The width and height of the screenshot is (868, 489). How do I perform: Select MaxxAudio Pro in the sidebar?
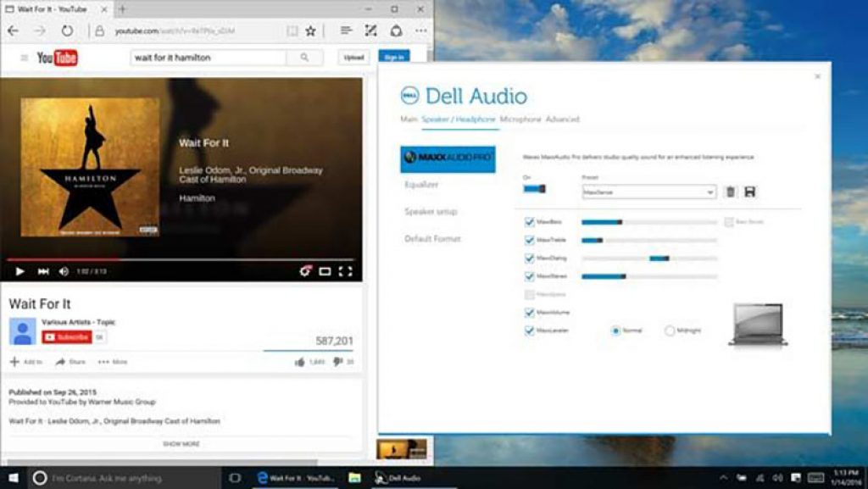[448, 158]
